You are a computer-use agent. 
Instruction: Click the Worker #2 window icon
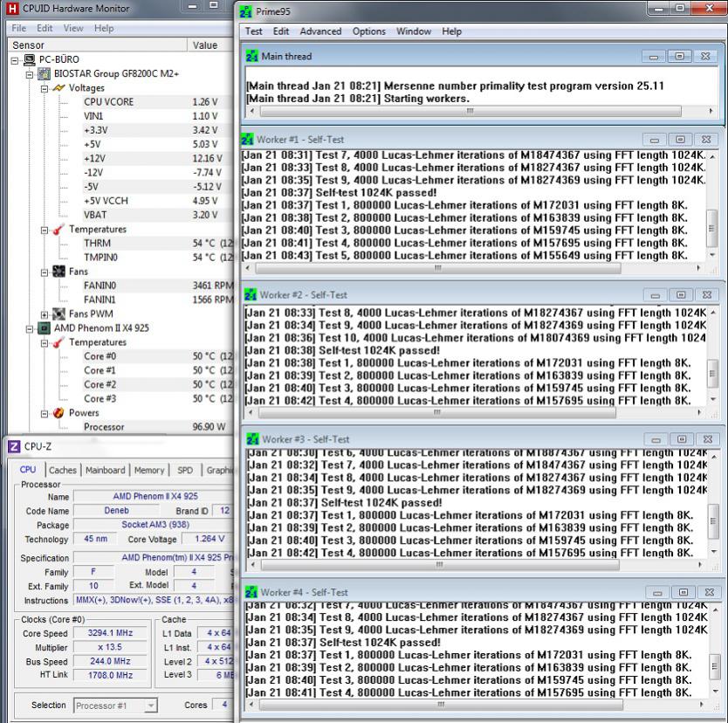click(251, 295)
